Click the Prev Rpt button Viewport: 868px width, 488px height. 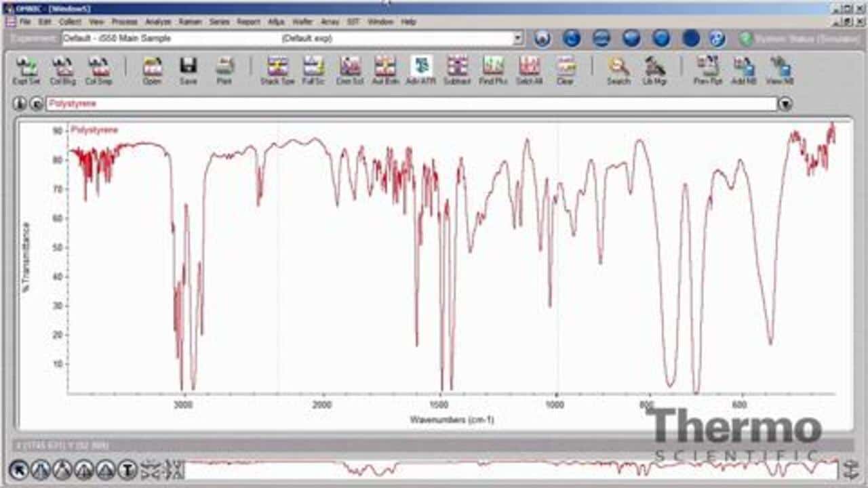[707, 70]
